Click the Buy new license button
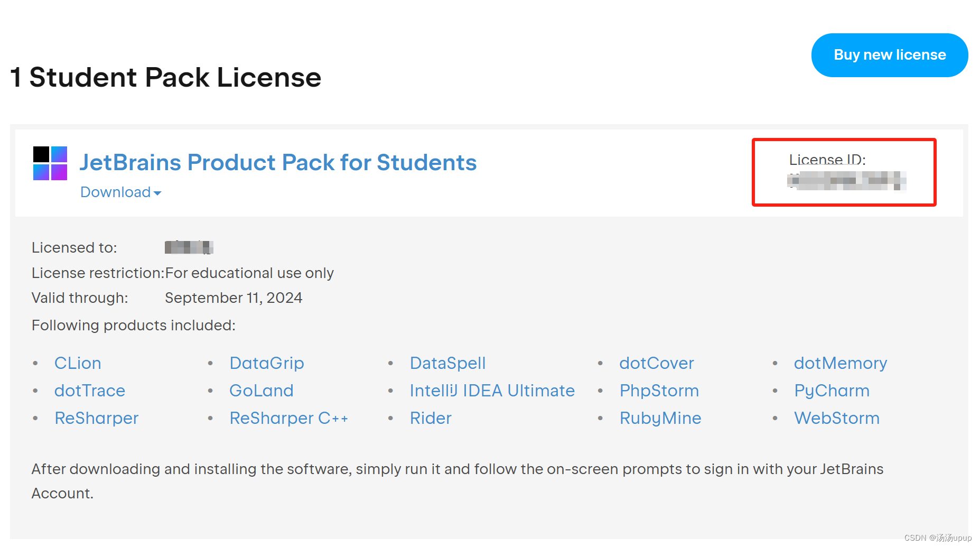The image size is (980, 547). [x=889, y=55]
